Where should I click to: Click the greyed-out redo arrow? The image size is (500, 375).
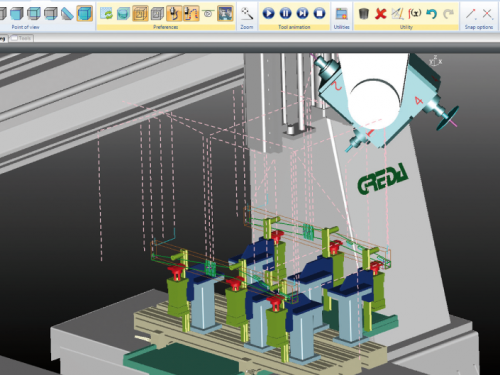tap(449, 14)
